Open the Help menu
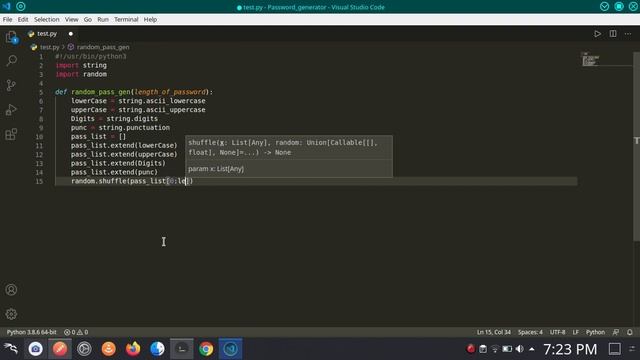Image resolution: width=640 pixels, height=360 pixels. point(150,19)
